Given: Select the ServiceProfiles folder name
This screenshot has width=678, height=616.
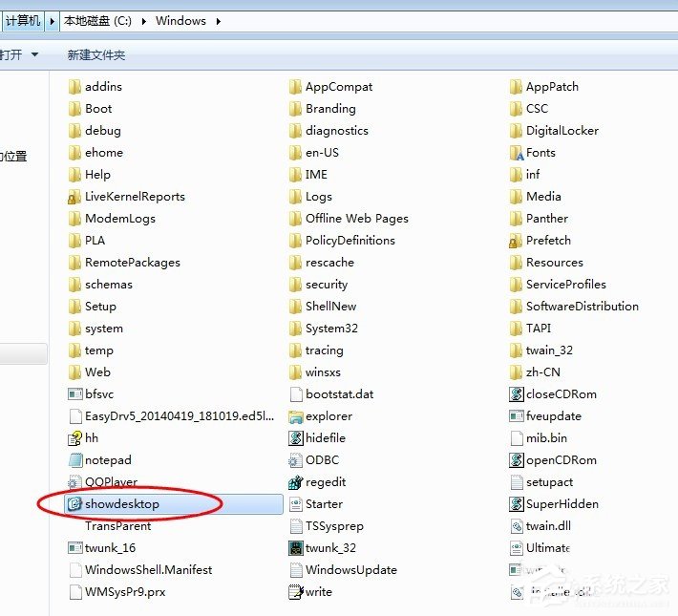Looking at the screenshot, I should 566,285.
